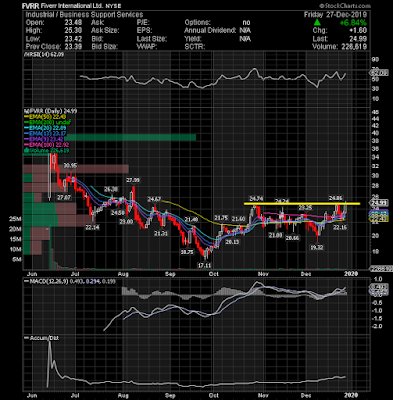
Task: Click the Prev Close value 23.39
Action: pyautogui.click(x=73, y=47)
